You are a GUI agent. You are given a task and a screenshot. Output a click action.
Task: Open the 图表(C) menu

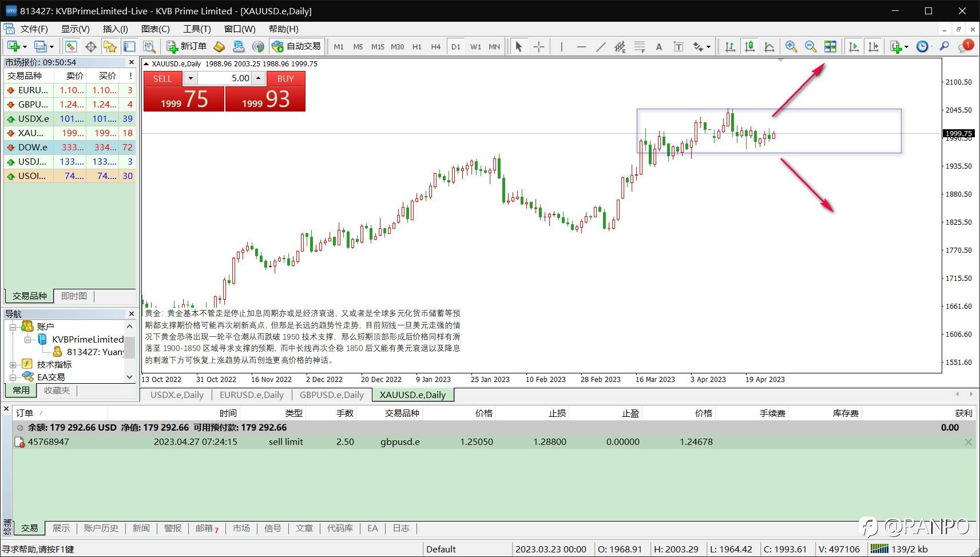(155, 29)
